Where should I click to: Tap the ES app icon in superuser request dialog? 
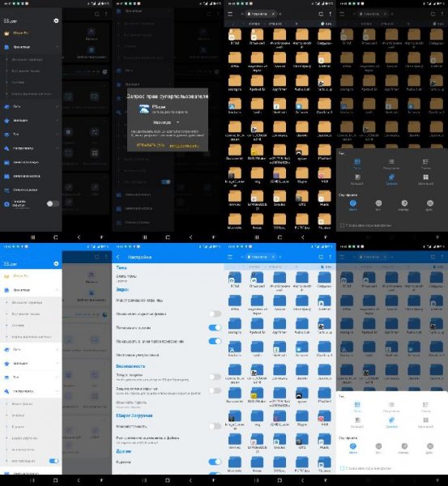click(144, 109)
